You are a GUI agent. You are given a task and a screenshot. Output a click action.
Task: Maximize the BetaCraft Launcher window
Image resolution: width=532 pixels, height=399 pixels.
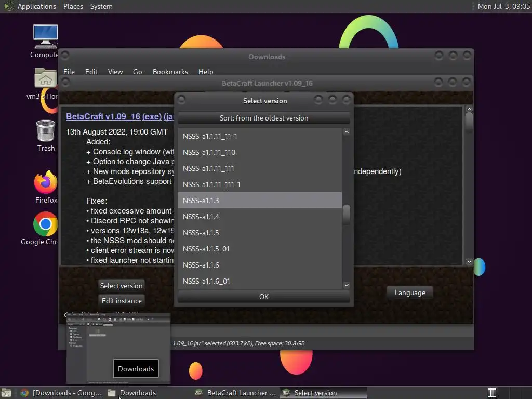(453, 82)
